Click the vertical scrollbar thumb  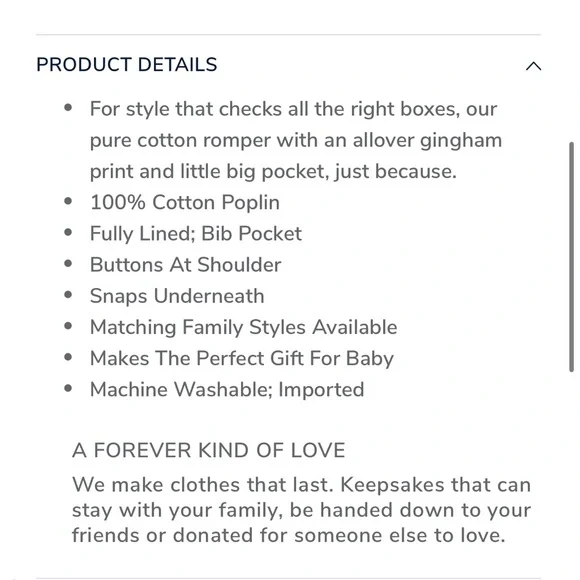(x=571, y=257)
